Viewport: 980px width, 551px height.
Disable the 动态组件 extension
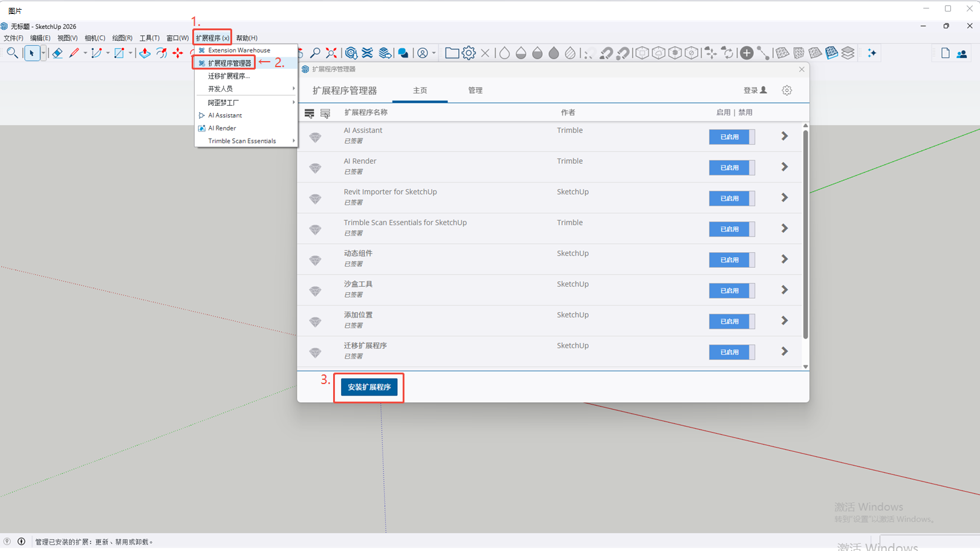pos(732,260)
